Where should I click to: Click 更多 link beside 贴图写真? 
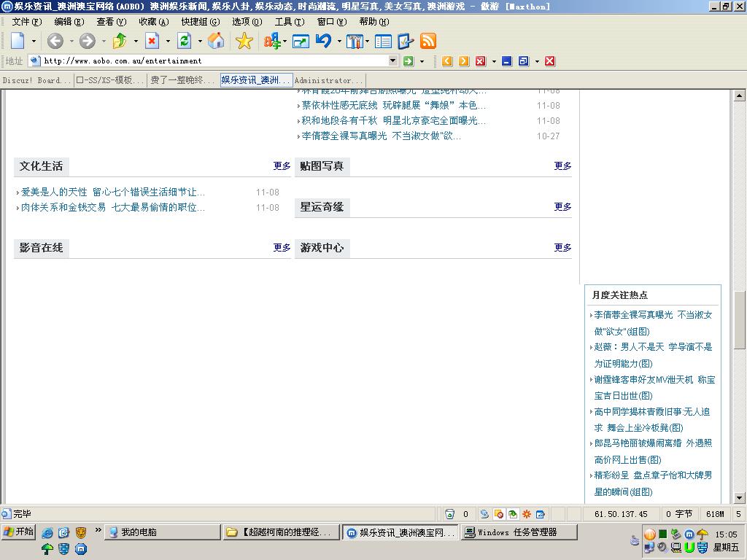click(562, 166)
